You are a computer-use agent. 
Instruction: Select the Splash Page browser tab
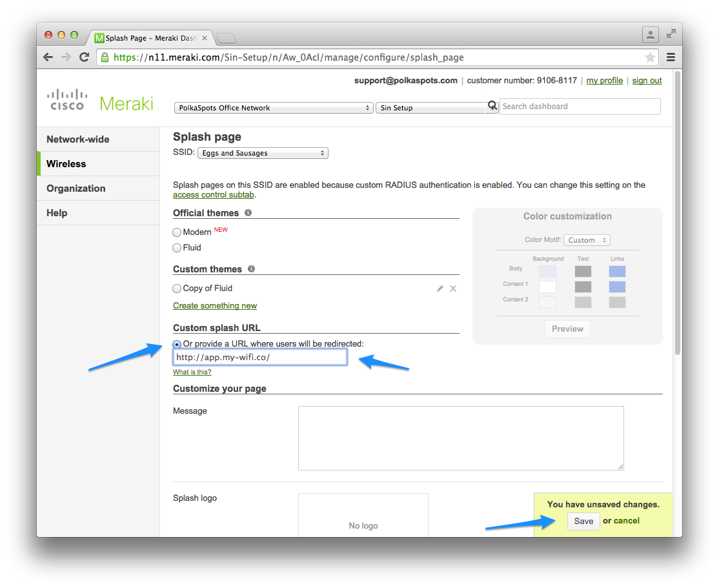click(x=150, y=38)
